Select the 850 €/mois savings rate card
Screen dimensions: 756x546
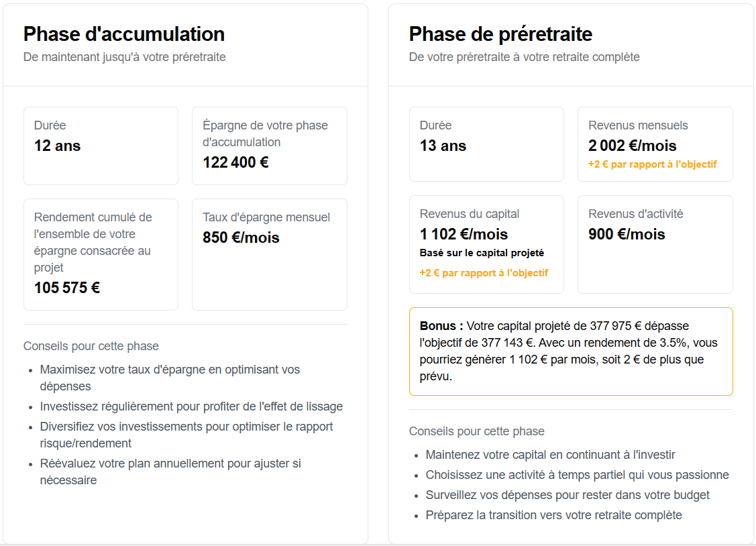269,254
